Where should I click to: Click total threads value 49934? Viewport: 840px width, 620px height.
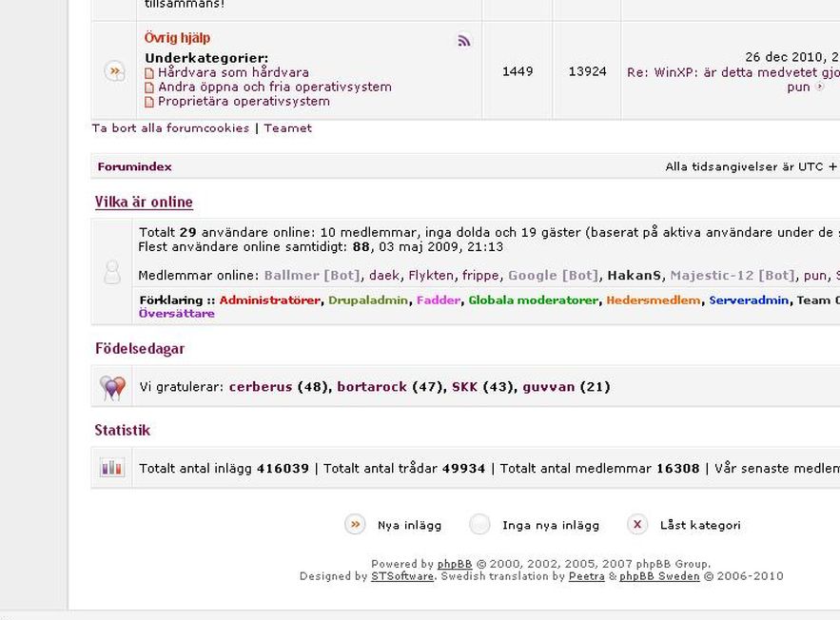463,469
